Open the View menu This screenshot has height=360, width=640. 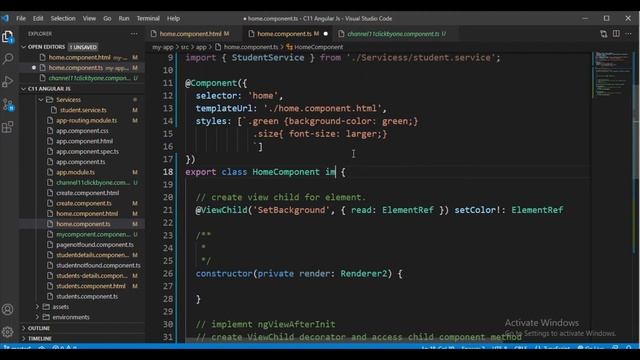click(x=89, y=18)
